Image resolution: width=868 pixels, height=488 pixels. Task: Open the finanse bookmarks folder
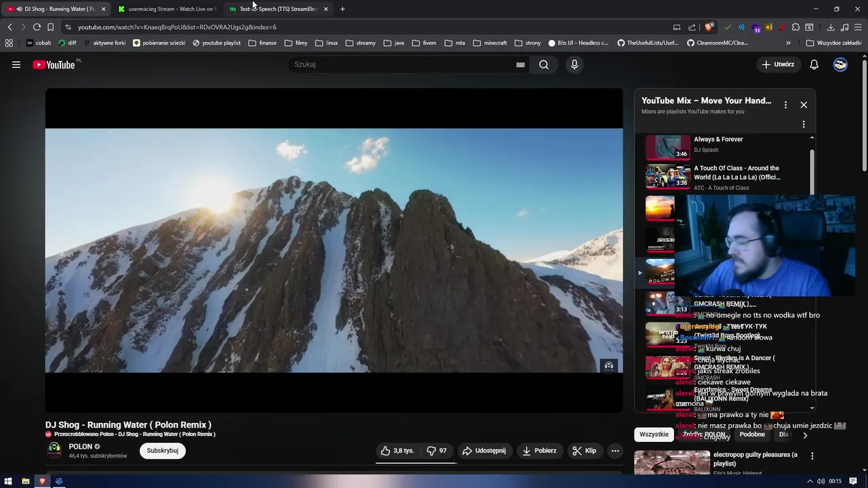click(x=262, y=43)
